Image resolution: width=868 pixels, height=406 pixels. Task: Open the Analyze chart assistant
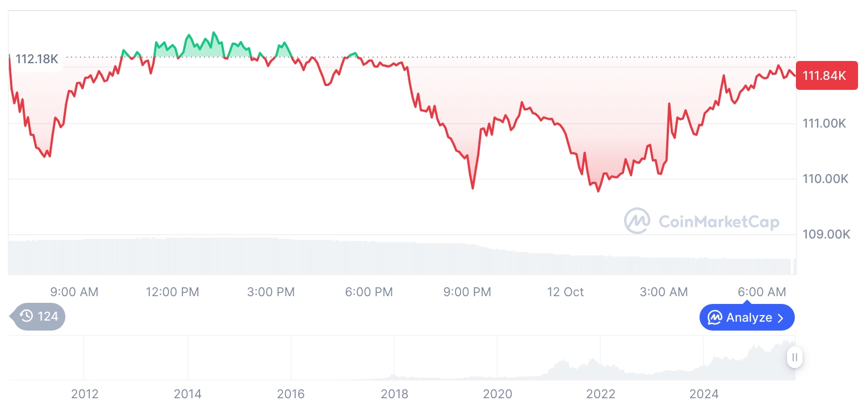(747, 318)
